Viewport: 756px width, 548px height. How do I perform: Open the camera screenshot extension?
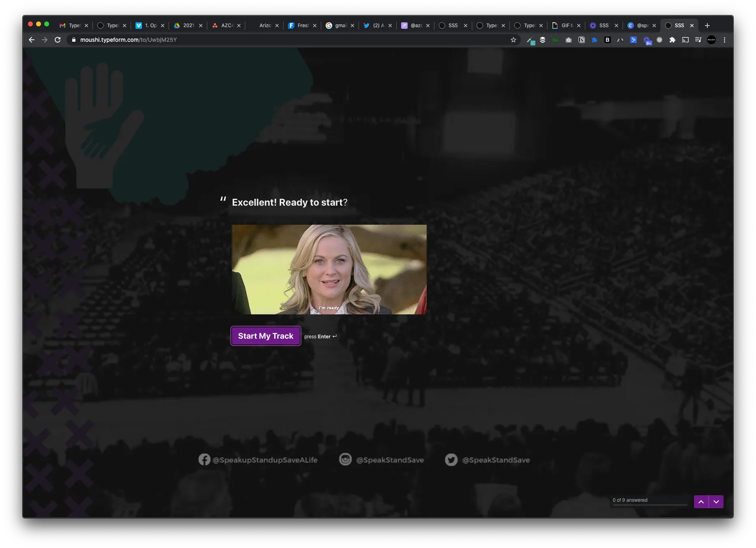[569, 40]
